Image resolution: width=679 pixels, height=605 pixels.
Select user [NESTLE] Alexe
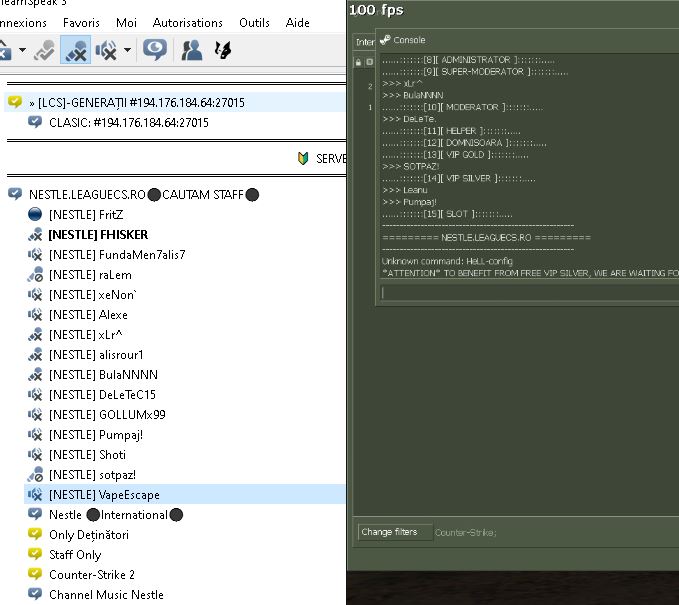pyautogui.click(x=88, y=315)
